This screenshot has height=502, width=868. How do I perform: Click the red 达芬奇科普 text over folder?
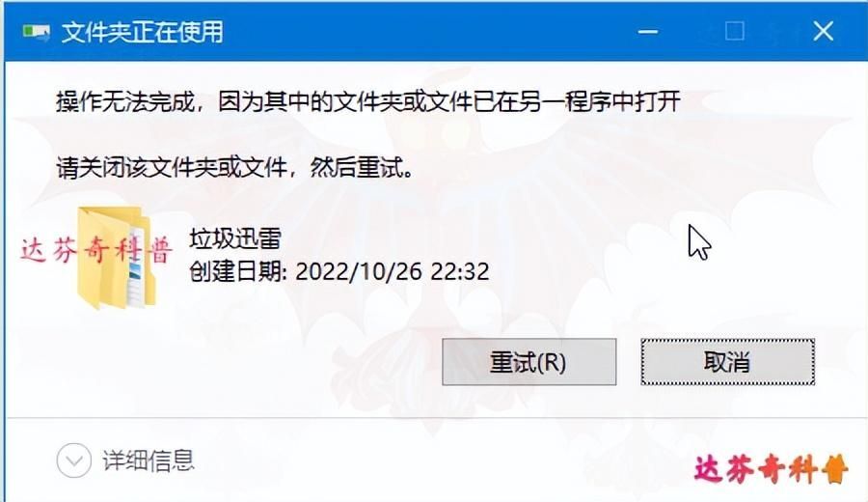pyautogui.click(x=96, y=251)
